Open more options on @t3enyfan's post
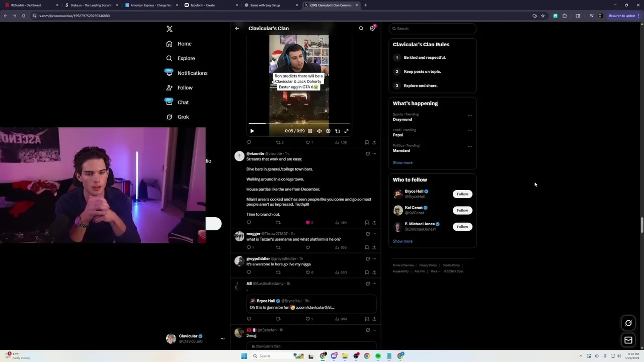 coord(374,330)
